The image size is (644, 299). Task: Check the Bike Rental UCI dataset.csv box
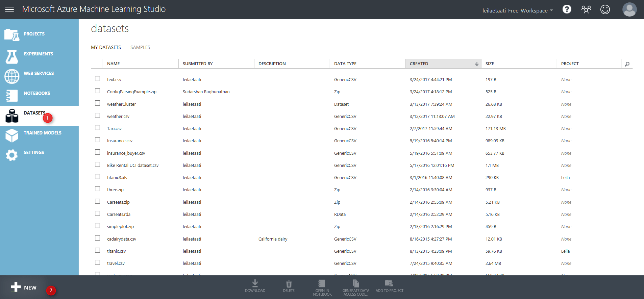tap(98, 164)
